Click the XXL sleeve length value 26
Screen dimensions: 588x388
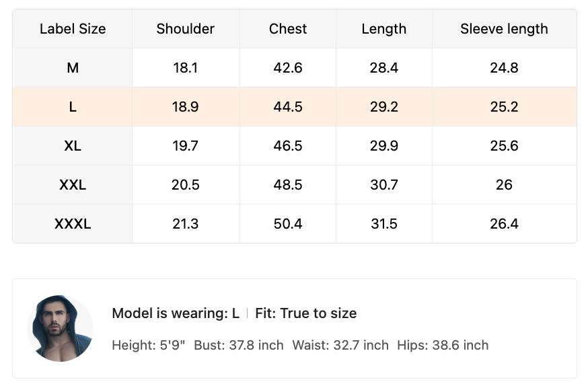click(x=504, y=185)
